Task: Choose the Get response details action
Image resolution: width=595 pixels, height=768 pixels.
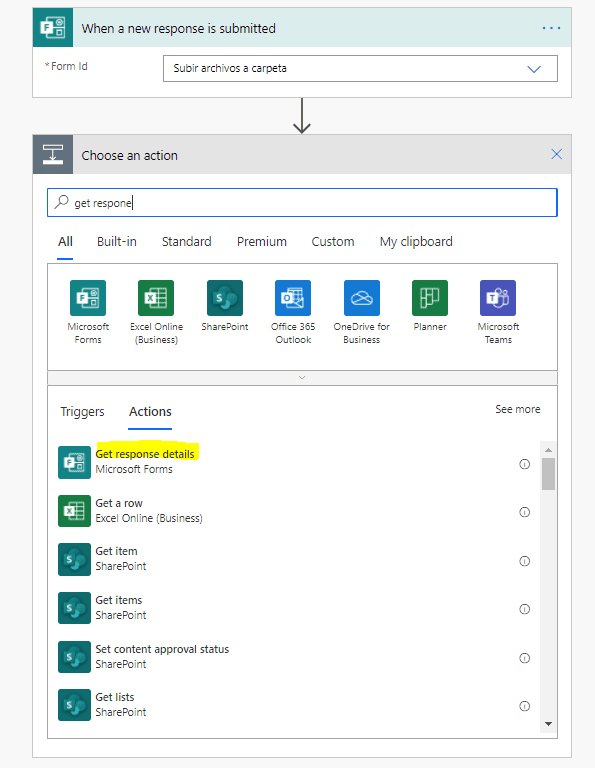Action: coord(294,462)
